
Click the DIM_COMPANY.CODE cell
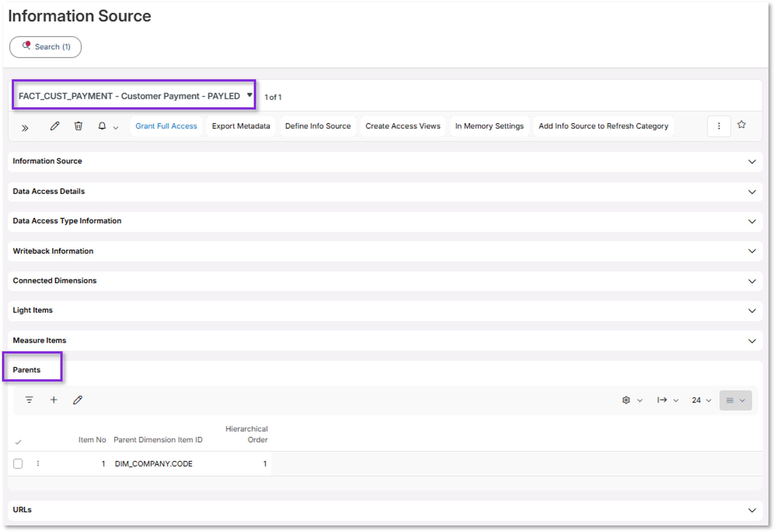(154, 464)
